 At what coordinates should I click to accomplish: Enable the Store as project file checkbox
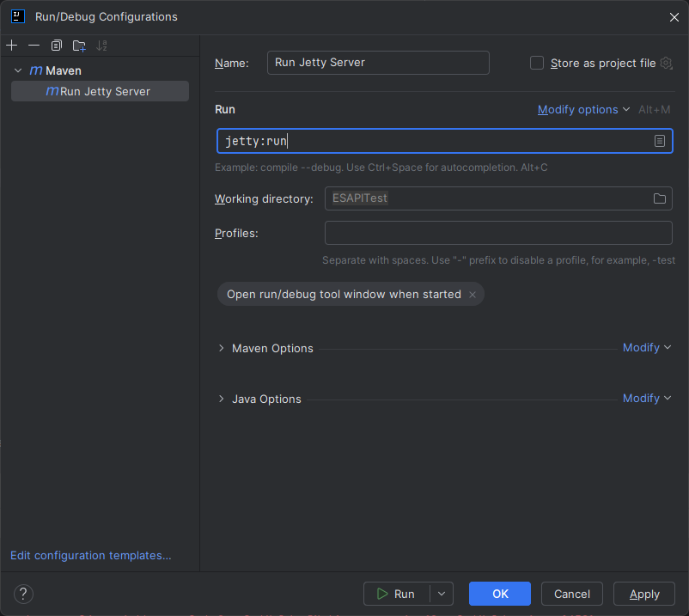tap(537, 63)
